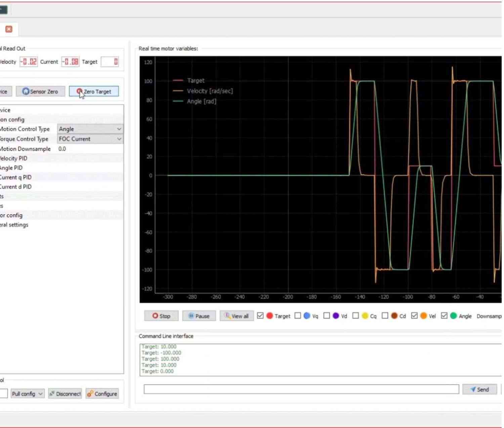
Task: Click the Angle [rad] legend entry
Action: (195, 101)
